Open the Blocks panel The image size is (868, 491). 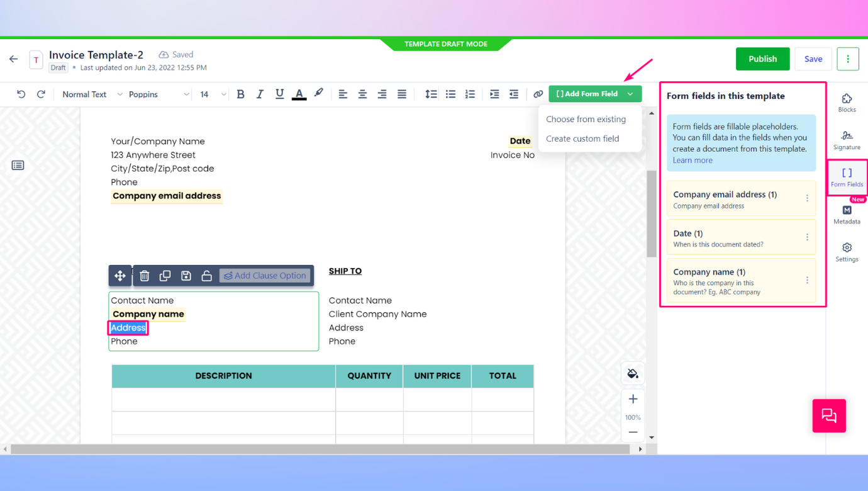pos(847,103)
